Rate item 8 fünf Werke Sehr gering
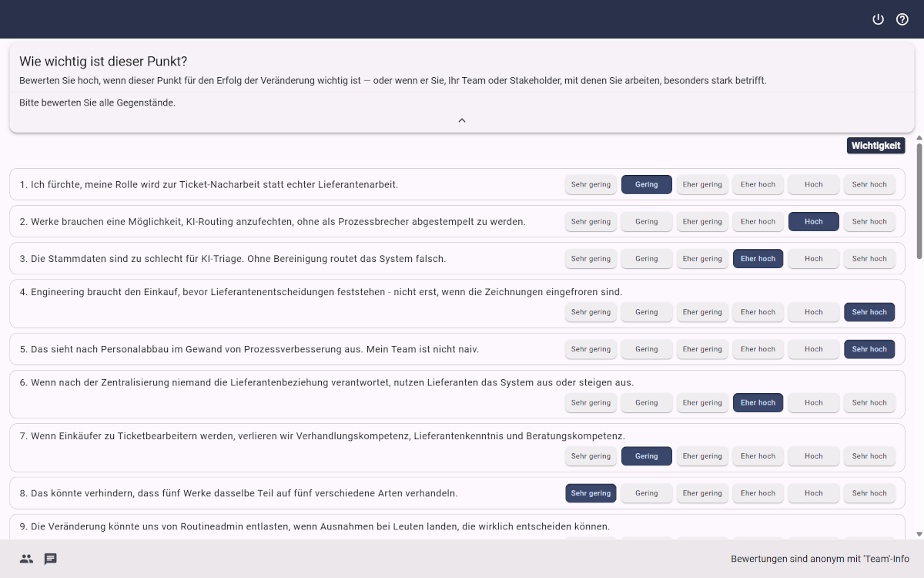This screenshot has height=578, width=924. tap(591, 493)
